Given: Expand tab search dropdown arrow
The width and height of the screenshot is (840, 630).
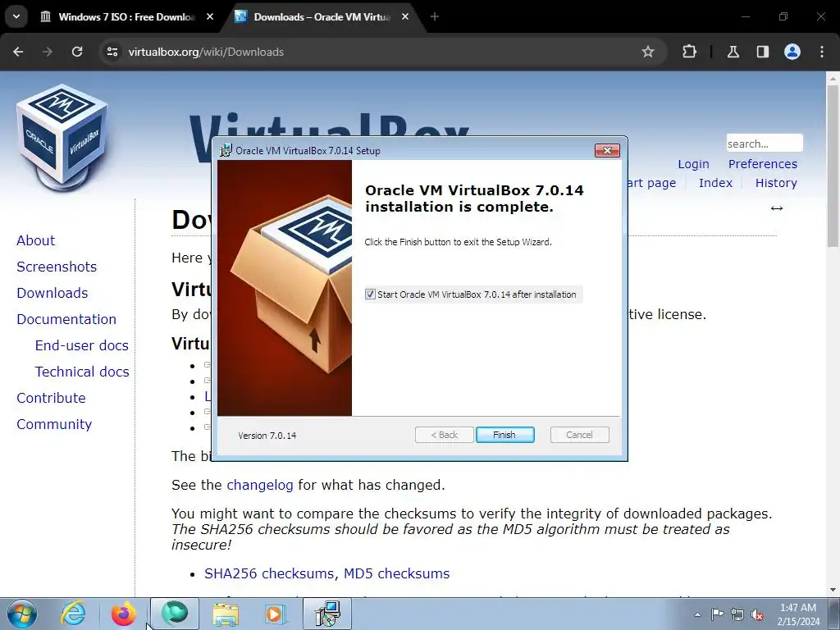Looking at the screenshot, I should pos(16,16).
